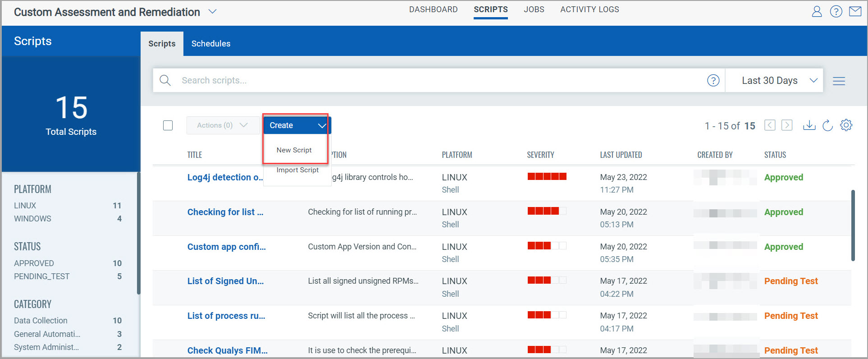Open the Checking for list script link
Viewport: 868px width, 359px height.
click(225, 212)
